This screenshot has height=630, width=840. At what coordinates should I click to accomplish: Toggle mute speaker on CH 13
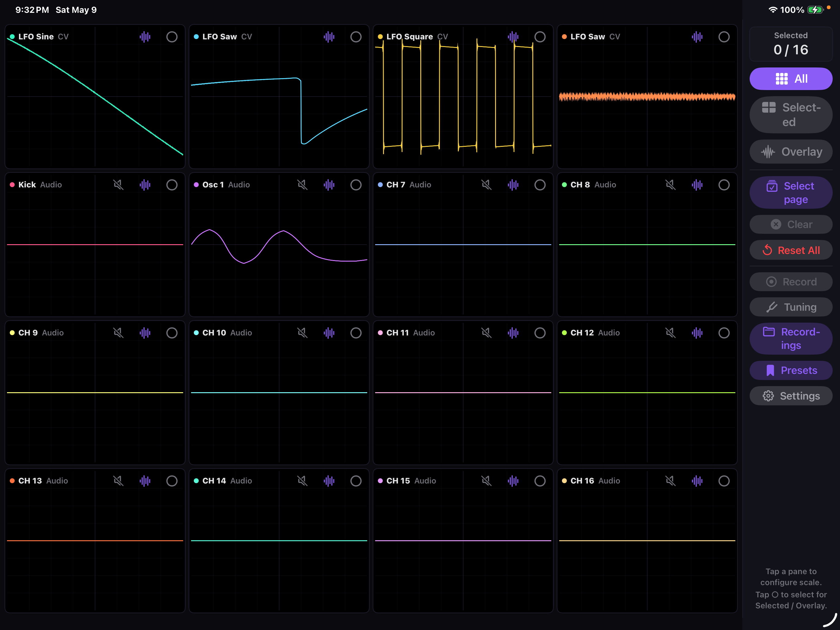[x=118, y=481]
